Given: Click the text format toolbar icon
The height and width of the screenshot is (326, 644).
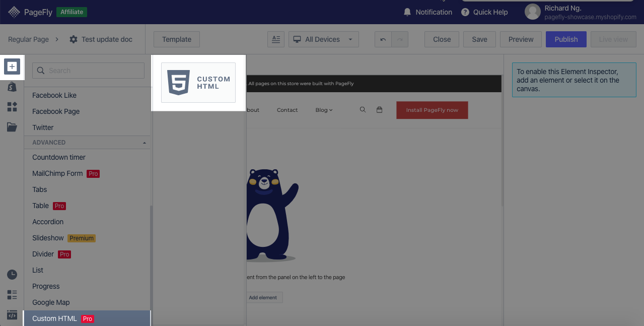Looking at the screenshot, I should pyautogui.click(x=275, y=39).
